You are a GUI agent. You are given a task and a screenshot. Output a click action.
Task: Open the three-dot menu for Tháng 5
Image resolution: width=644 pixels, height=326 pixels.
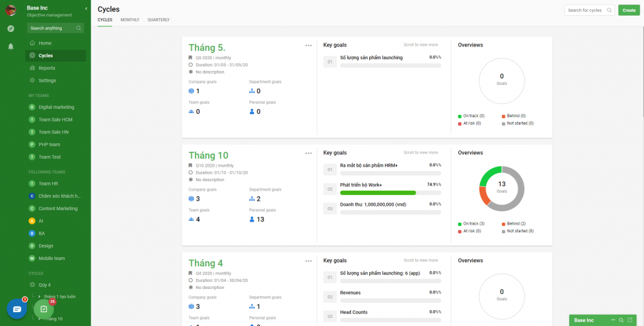pos(308,45)
